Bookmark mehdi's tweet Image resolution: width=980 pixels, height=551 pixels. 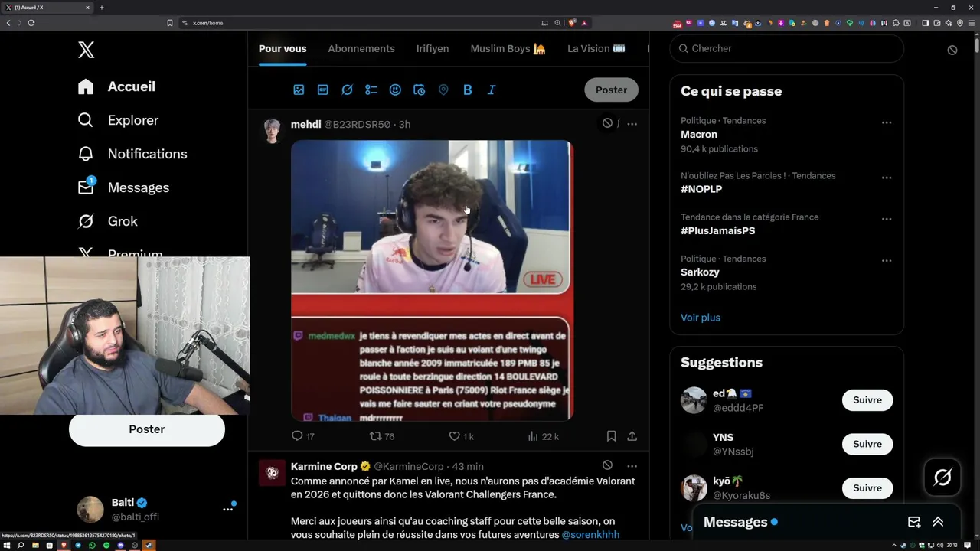pyautogui.click(x=611, y=436)
